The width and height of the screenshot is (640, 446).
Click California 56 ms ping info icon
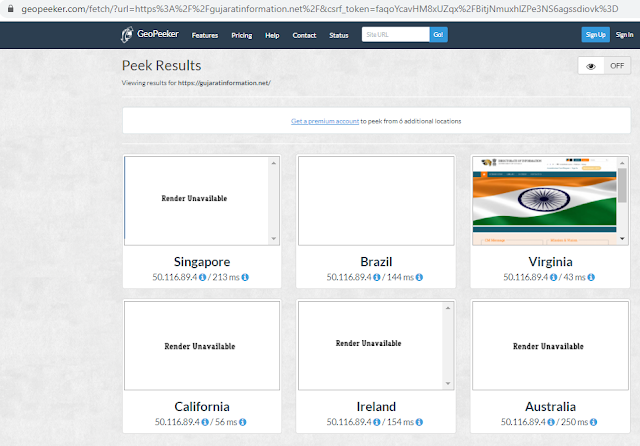tap(242, 422)
